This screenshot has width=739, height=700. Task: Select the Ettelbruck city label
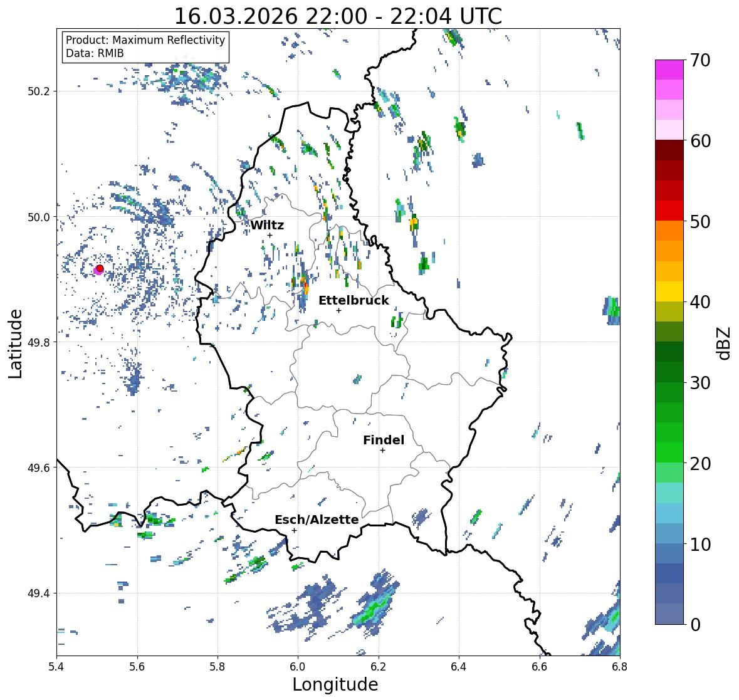(x=354, y=300)
